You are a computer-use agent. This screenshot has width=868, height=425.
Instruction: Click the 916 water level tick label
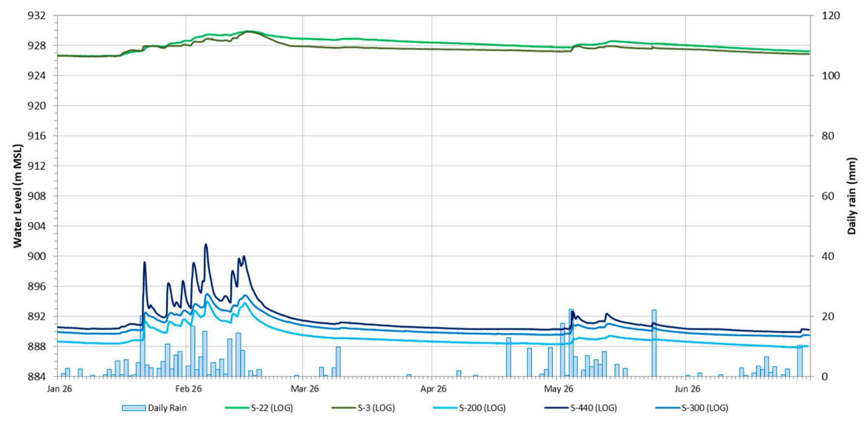pos(36,136)
